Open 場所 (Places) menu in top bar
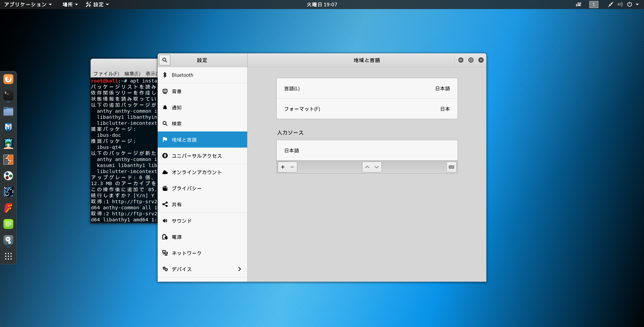 pyautogui.click(x=70, y=4)
